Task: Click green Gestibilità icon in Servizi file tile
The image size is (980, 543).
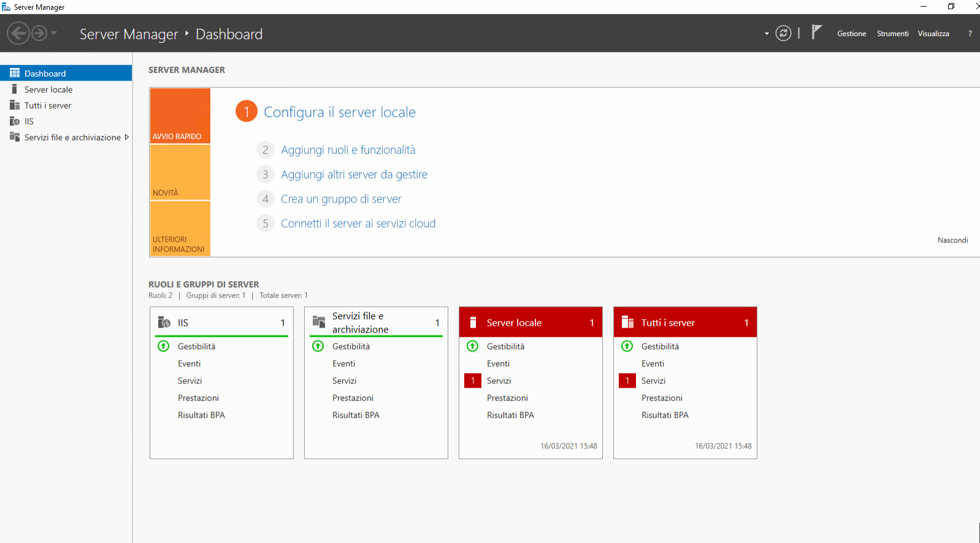Action: coord(318,346)
